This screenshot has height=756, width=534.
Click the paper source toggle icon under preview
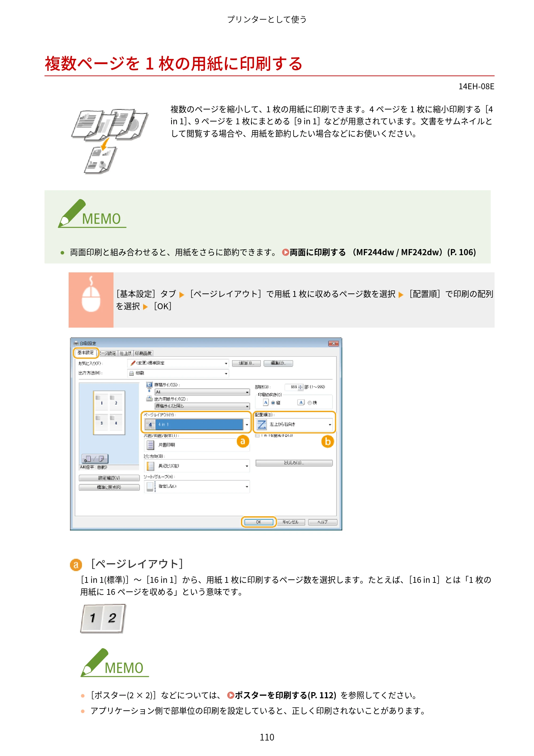click(x=95, y=459)
